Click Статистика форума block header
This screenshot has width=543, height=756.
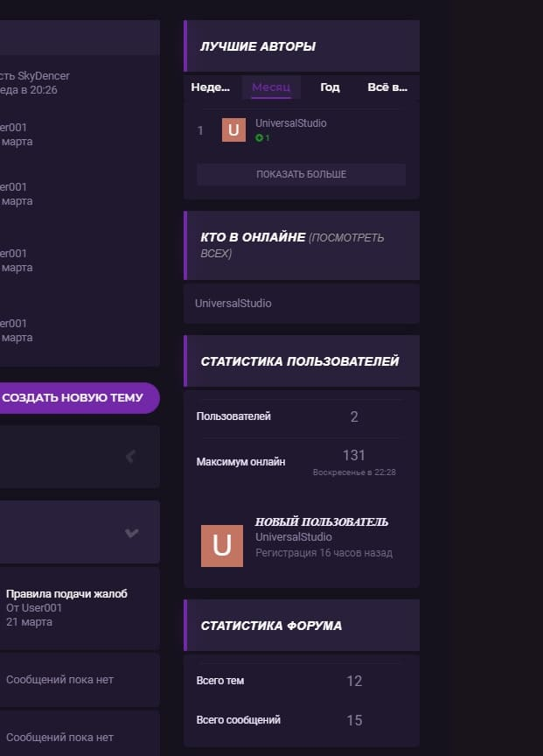[x=271, y=626]
